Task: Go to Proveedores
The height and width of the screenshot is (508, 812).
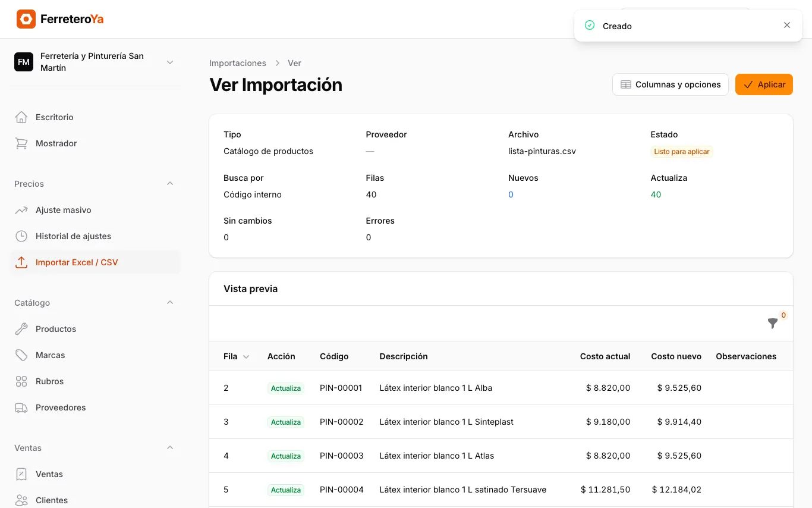Action: point(95,407)
